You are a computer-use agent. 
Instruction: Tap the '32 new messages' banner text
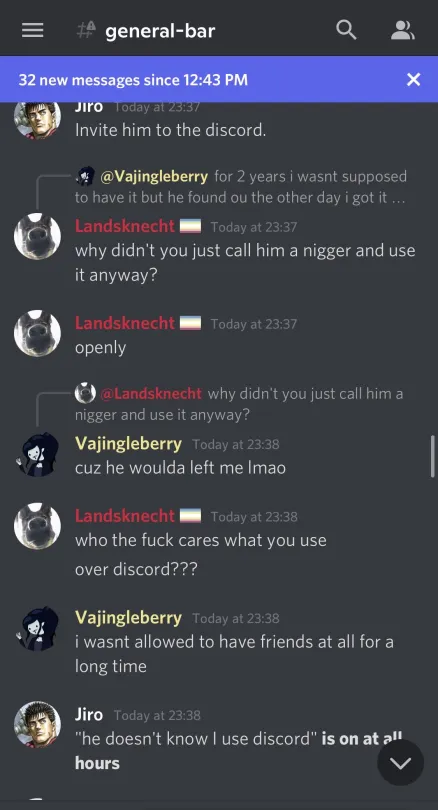(x=133, y=80)
